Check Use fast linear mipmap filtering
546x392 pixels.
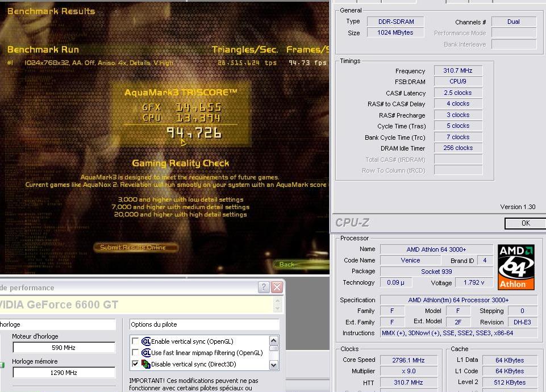[x=135, y=353]
